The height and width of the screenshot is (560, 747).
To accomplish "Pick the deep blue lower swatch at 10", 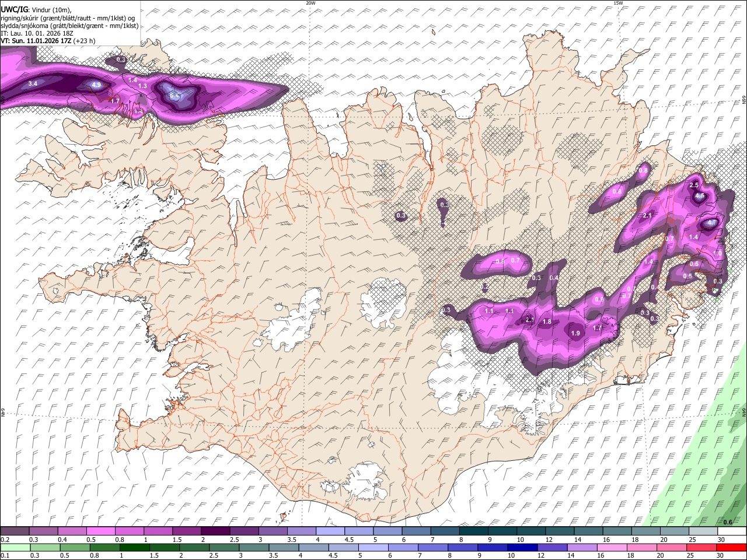I will click(x=521, y=548).
